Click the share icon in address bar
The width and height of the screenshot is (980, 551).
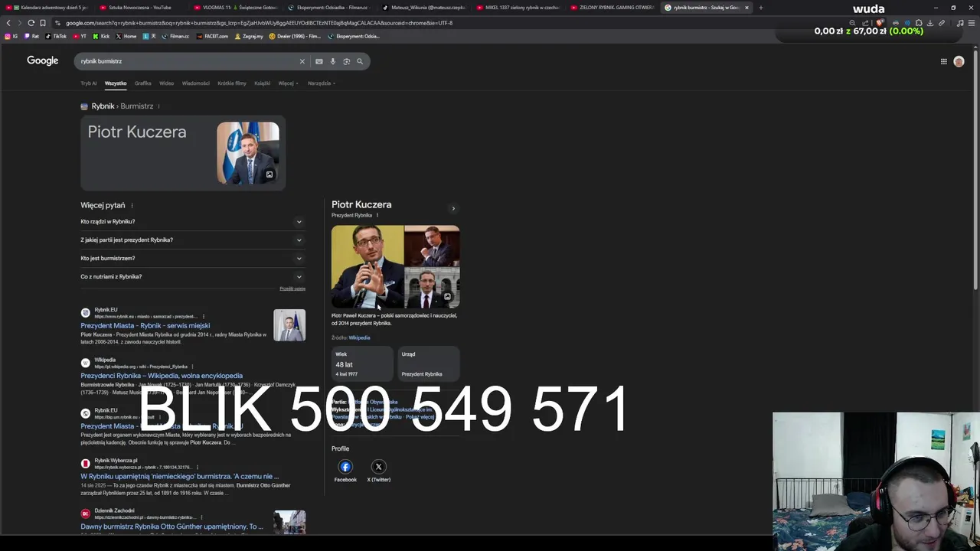click(x=865, y=23)
